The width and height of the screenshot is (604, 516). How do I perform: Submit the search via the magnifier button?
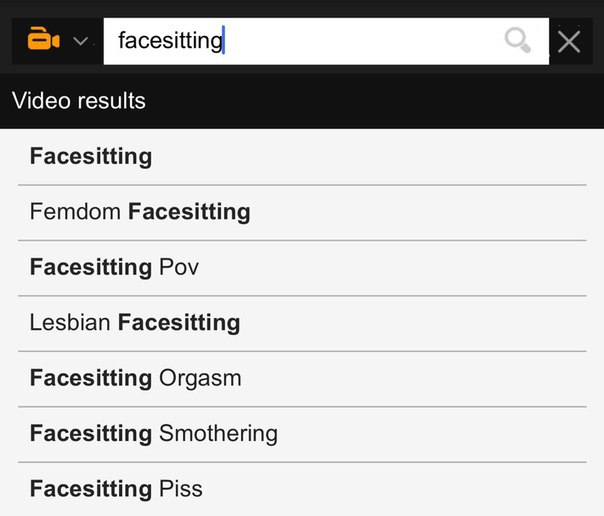[x=518, y=40]
